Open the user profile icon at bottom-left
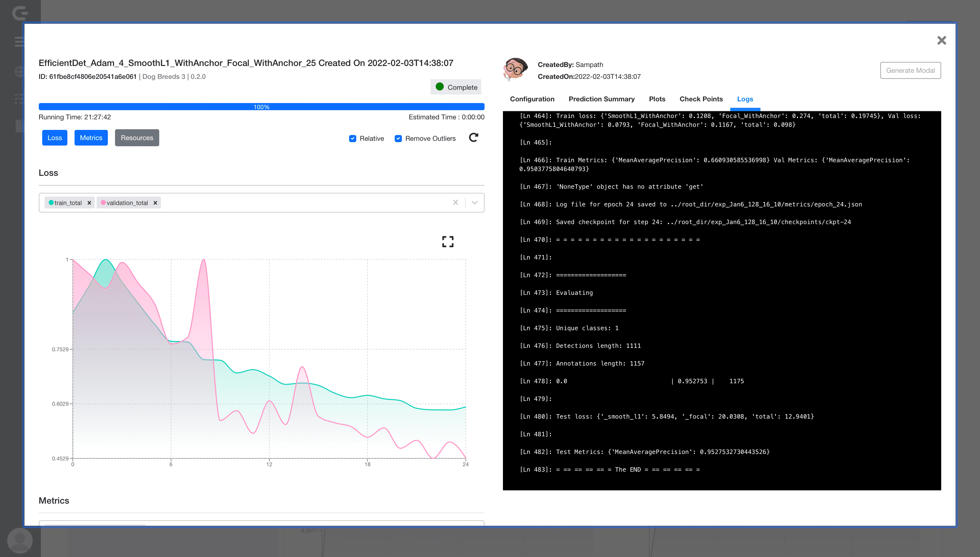Image resolution: width=980 pixels, height=557 pixels. (x=19, y=540)
